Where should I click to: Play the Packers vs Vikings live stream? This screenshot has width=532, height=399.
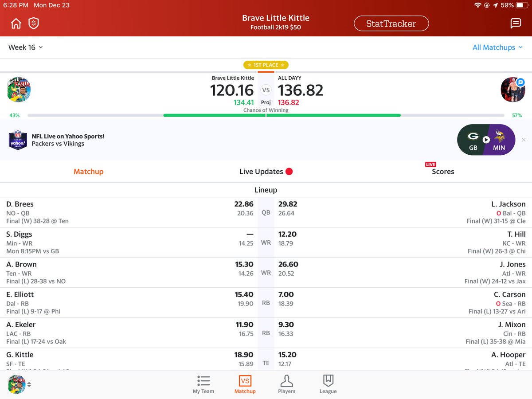pos(486,140)
